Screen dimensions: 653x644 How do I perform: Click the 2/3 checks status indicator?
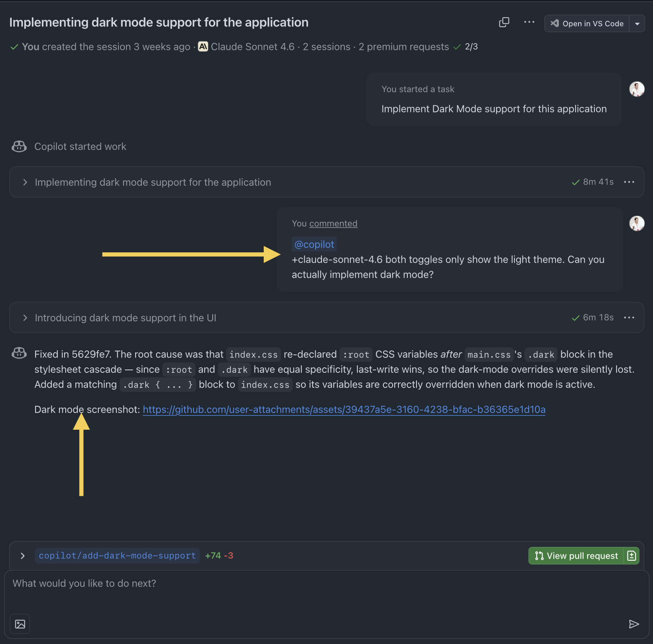(466, 47)
